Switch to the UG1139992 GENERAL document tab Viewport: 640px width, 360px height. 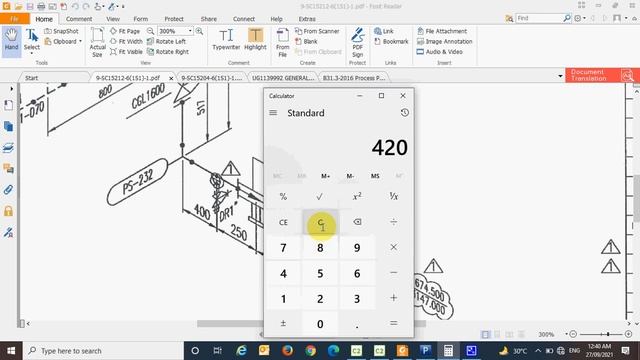[x=282, y=78]
